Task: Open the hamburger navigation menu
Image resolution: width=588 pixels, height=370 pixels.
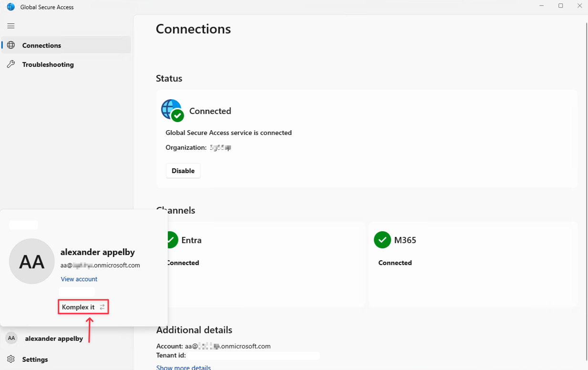Action: pyautogui.click(x=11, y=26)
